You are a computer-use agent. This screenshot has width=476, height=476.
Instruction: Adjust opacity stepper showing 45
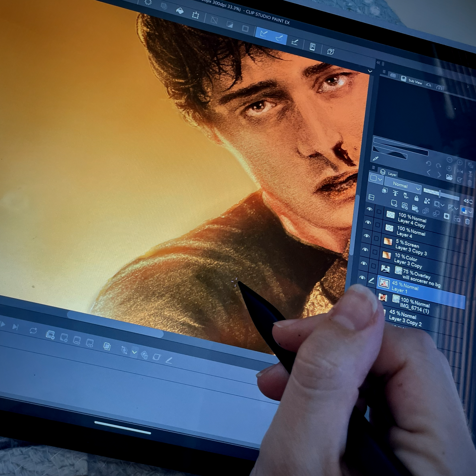[471, 202]
